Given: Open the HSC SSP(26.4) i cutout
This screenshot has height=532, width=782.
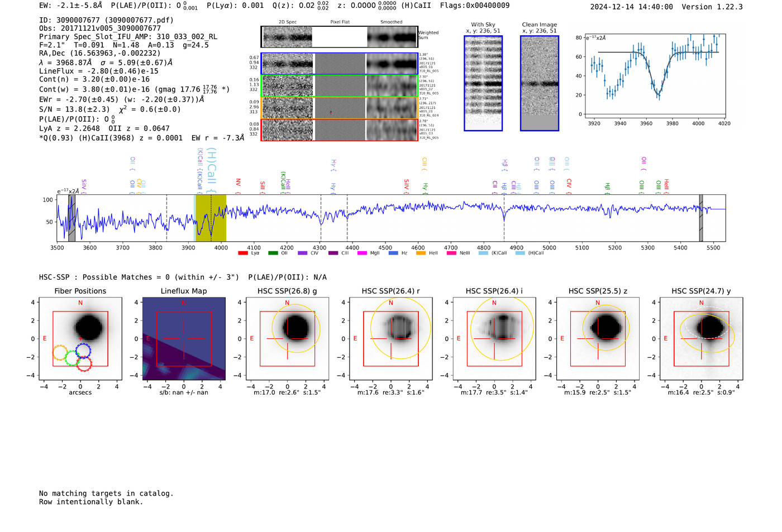Looking at the screenshot, I should (494, 339).
